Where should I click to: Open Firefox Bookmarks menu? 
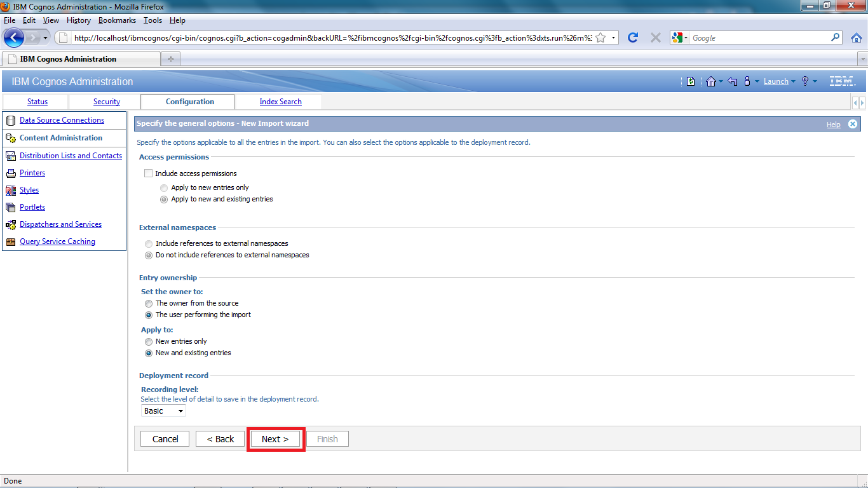coord(117,20)
